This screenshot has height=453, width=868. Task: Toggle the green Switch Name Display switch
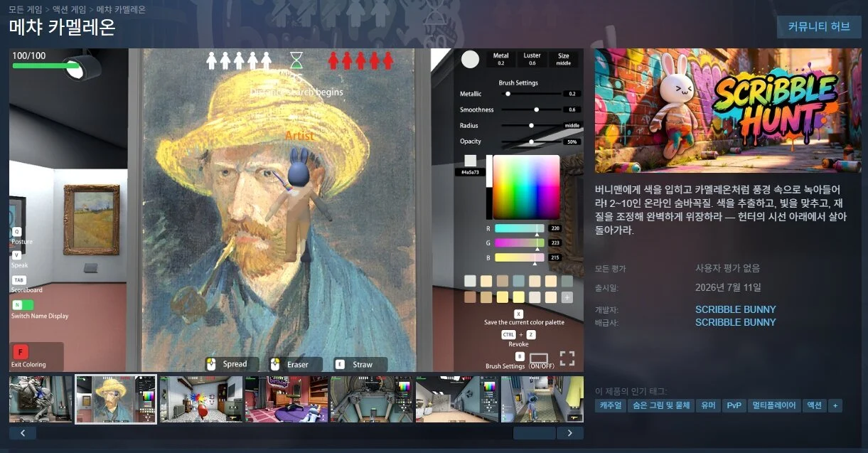[22, 304]
